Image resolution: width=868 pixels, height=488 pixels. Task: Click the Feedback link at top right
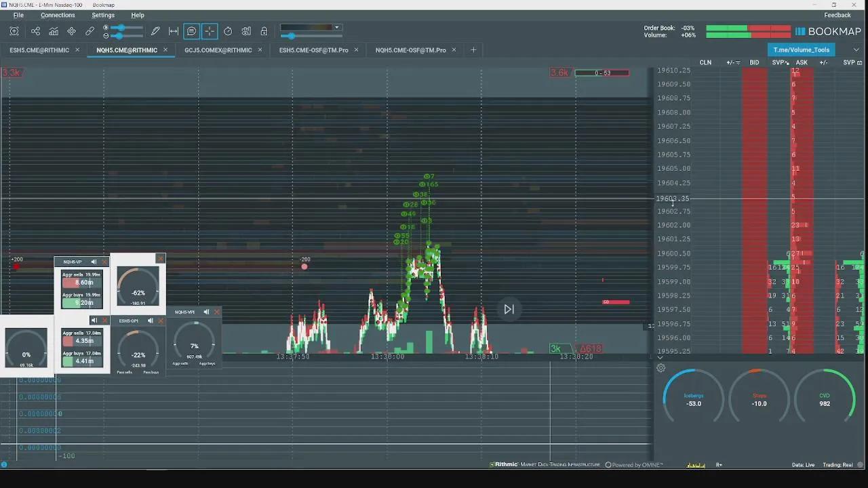(x=837, y=15)
